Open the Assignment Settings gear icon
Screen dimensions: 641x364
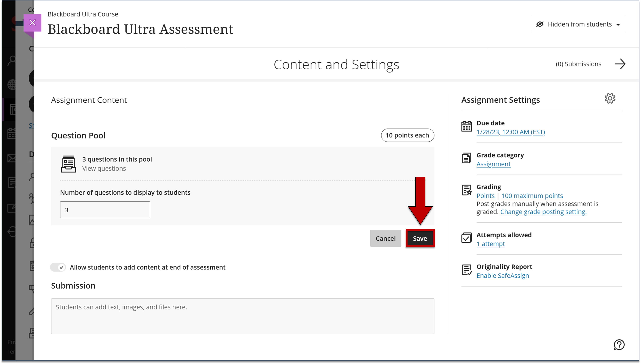pos(610,98)
